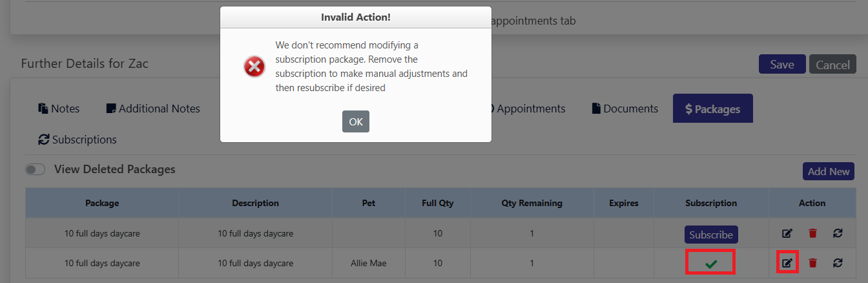Edit the first 10 full days daycare package
868x283 pixels.
787,234
